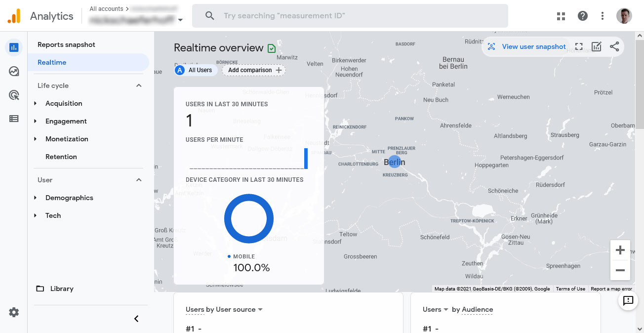Collapse the sidebar with left chevron

[x=136, y=319]
